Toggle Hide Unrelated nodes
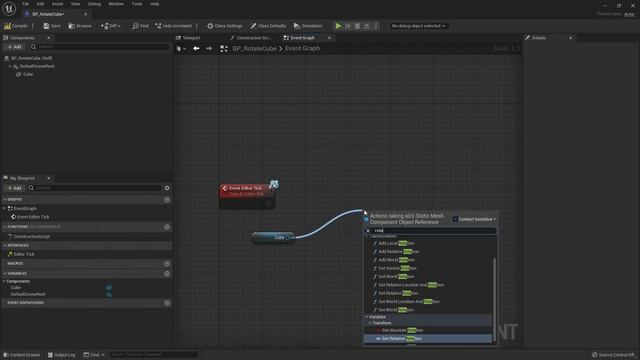 point(173,26)
